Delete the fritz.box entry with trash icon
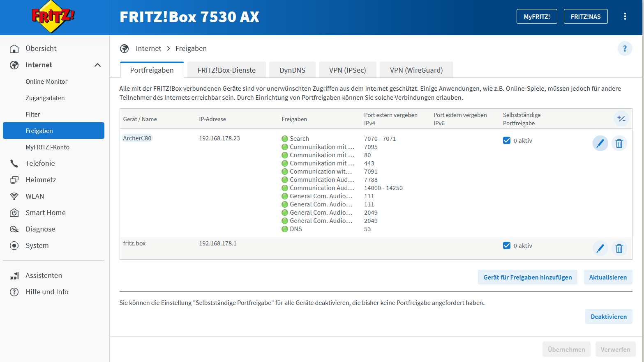Viewport: 644px width, 362px height. (619, 248)
